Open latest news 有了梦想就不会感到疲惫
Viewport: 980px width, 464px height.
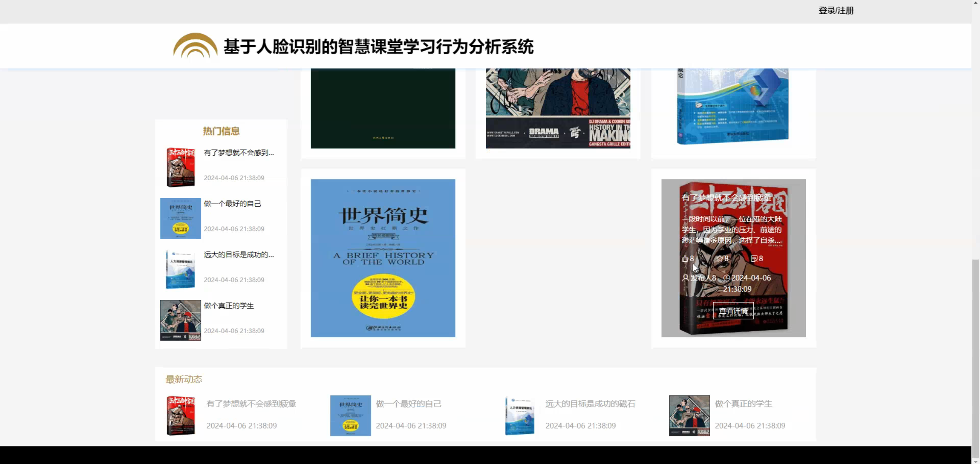pyautogui.click(x=251, y=404)
